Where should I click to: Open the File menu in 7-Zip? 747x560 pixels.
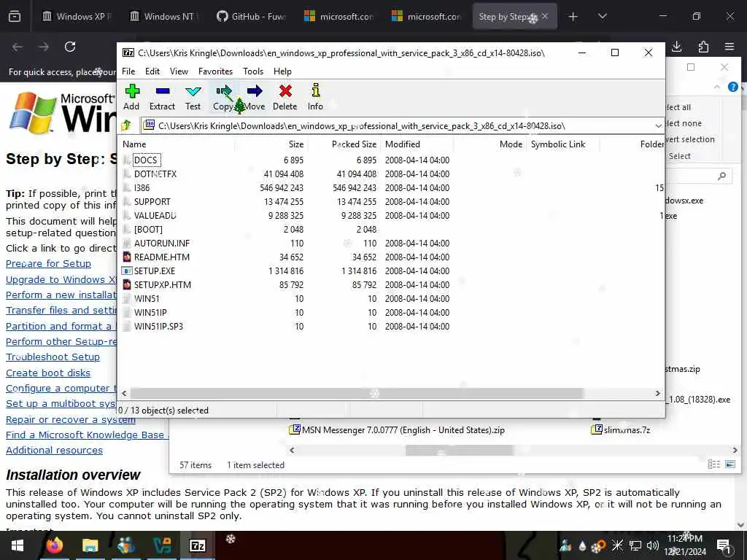[128, 71]
